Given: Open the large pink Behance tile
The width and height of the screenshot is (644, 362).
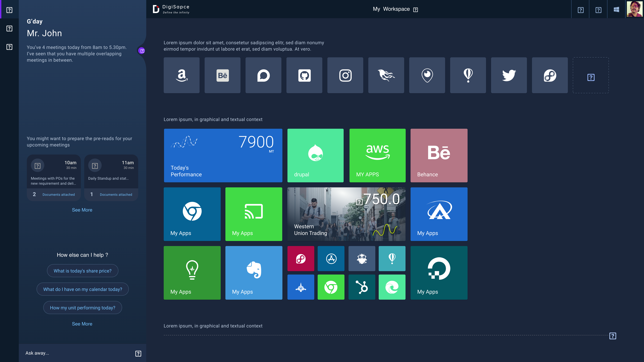Looking at the screenshot, I should tap(439, 155).
